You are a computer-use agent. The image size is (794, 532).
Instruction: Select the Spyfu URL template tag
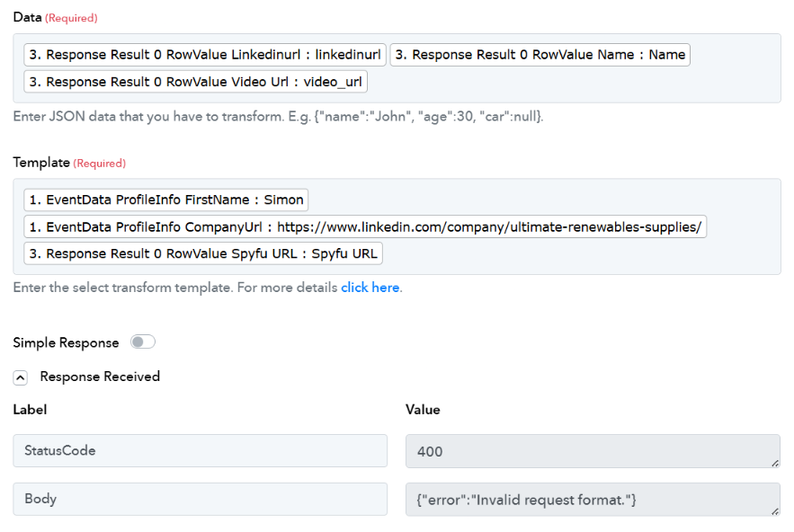tap(202, 253)
